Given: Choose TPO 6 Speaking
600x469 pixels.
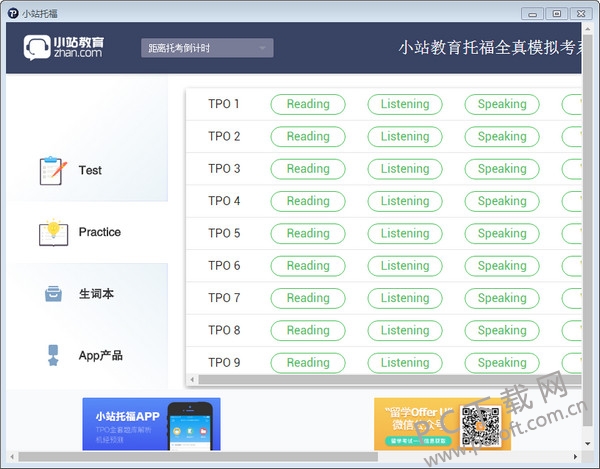Looking at the screenshot, I should click(x=502, y=266).
